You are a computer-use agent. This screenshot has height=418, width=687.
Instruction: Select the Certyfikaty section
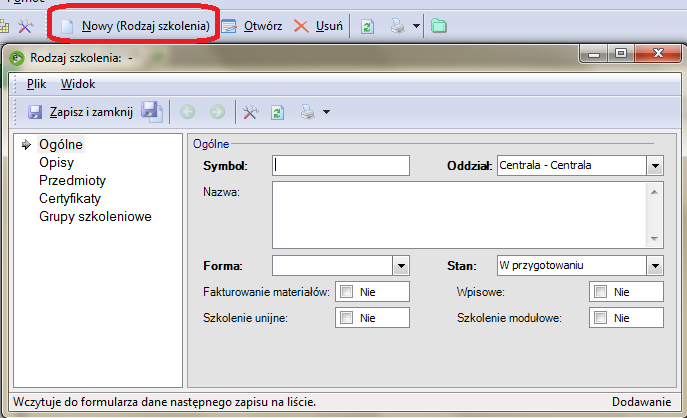click(x=70, y=198)
